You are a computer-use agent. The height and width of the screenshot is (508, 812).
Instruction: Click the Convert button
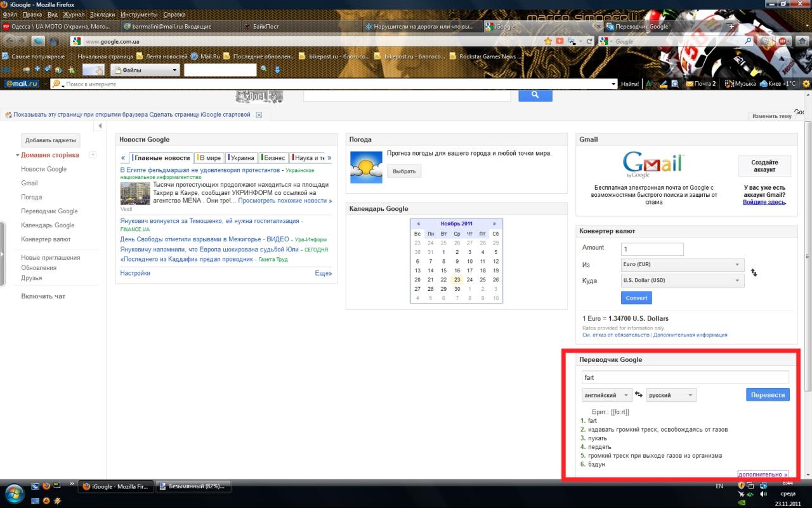pos(636,298)
